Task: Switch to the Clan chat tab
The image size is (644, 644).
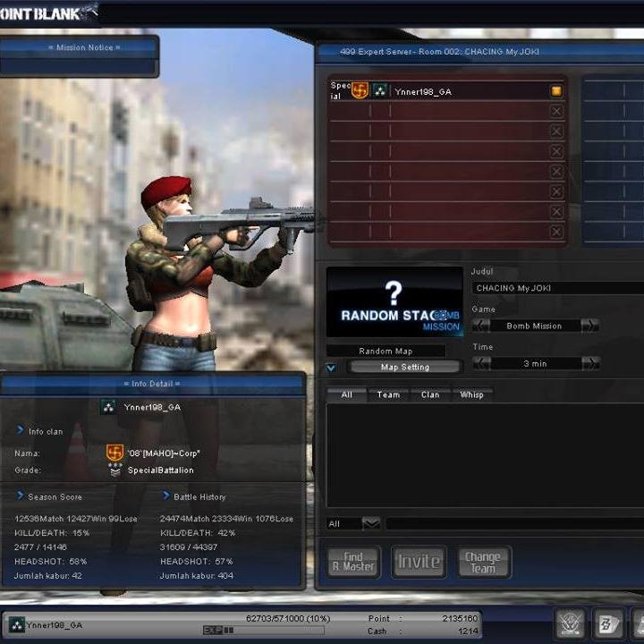Action: tap(430, 394)
